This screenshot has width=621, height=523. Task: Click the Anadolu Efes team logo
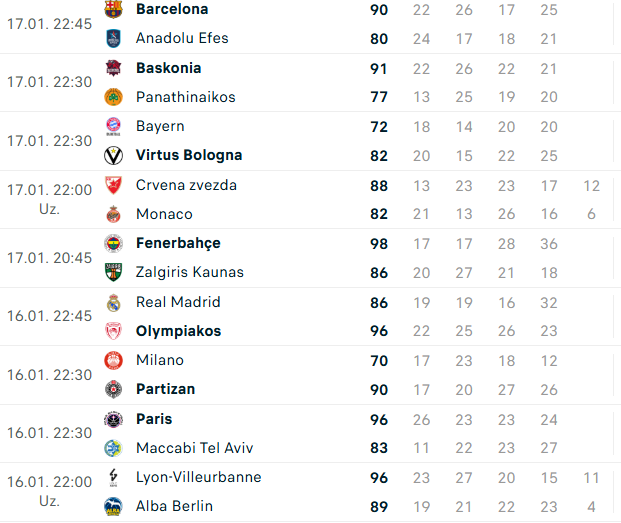coord(113,38)
